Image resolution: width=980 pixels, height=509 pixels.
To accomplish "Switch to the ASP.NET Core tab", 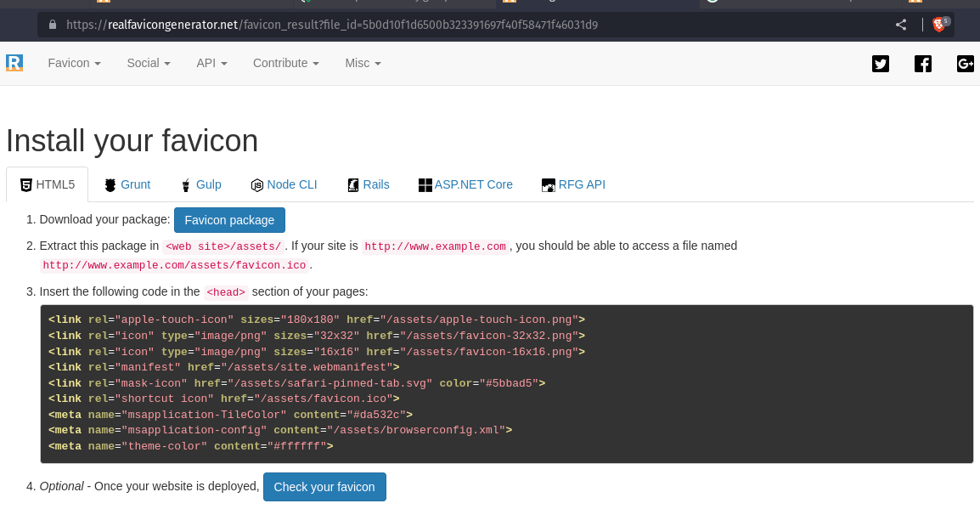I will pos(465,185).
